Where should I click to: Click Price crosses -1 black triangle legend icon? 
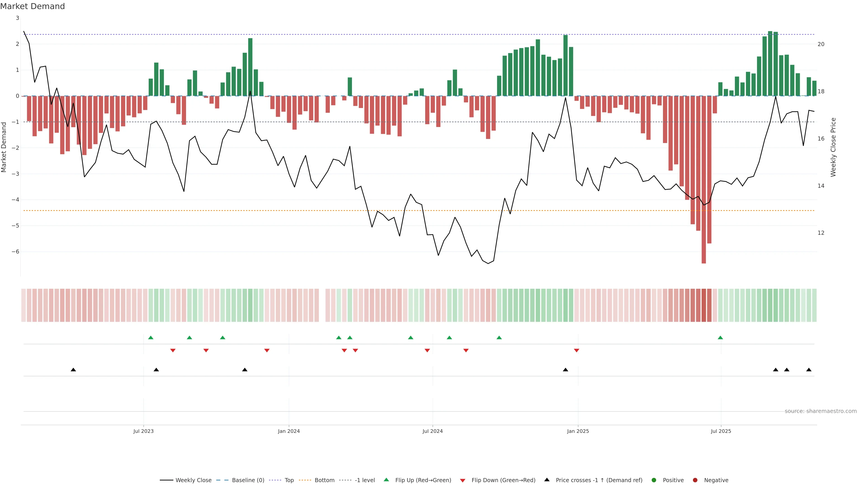[x=547, y=480]
